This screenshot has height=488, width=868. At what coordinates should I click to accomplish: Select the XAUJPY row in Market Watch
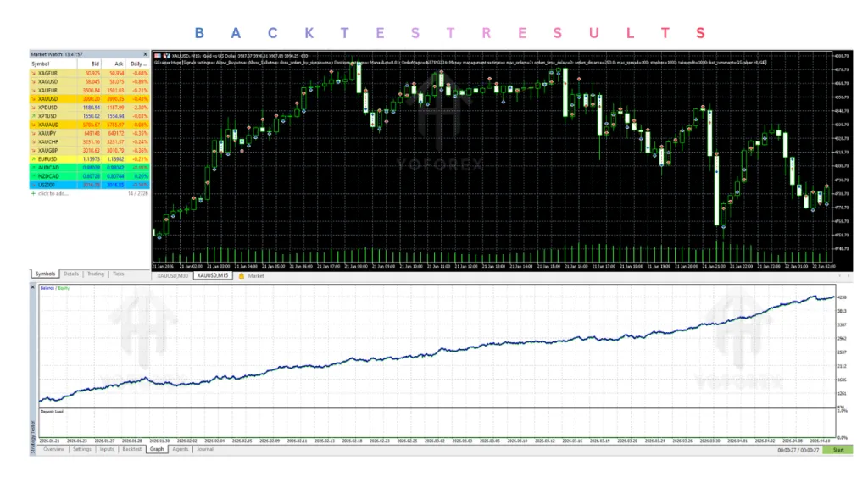click(x=89, y=133)
